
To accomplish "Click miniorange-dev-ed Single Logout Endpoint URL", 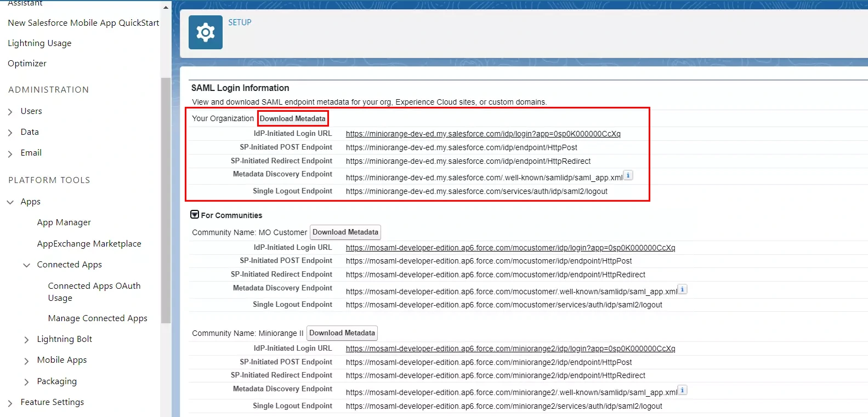I will (476, 191).
